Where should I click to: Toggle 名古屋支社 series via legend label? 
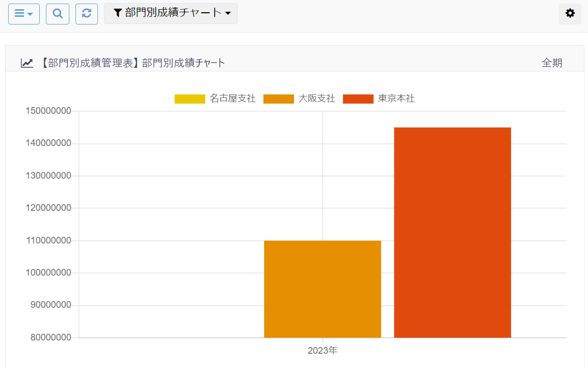click(x=233, y=99)
